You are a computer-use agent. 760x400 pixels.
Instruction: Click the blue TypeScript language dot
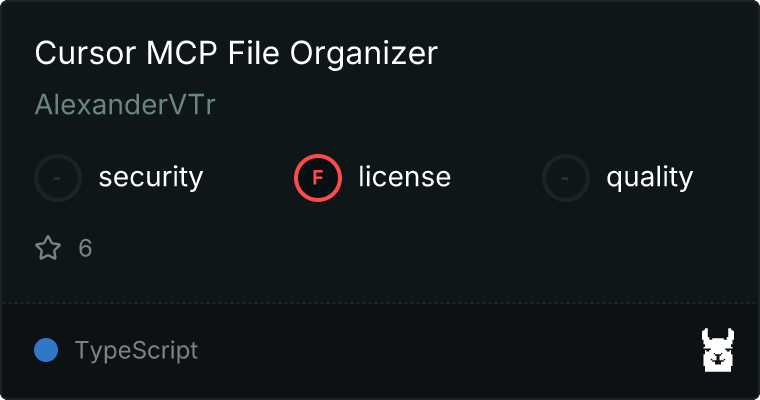coord(46,350)
